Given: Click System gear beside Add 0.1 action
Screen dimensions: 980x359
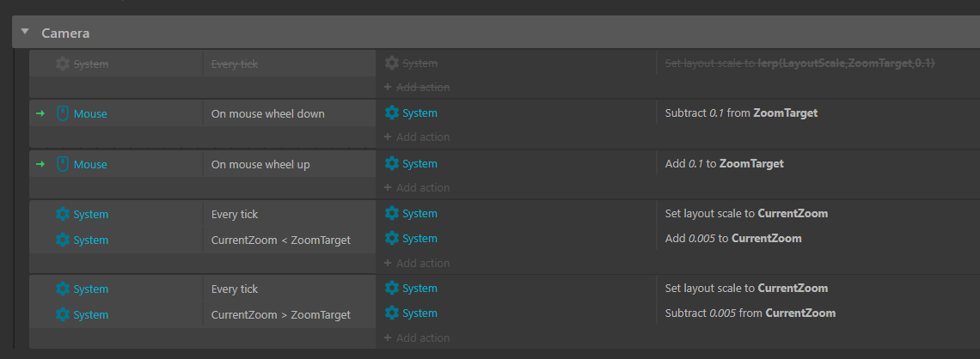Looking at the screenshot, I should (x=392, y=163).
